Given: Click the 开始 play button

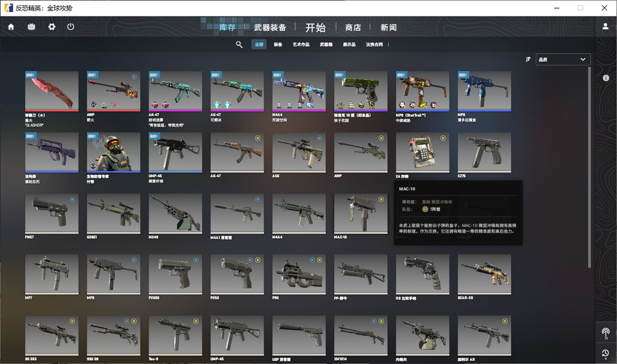Looking at the screenshot, I should click(315, 27).
